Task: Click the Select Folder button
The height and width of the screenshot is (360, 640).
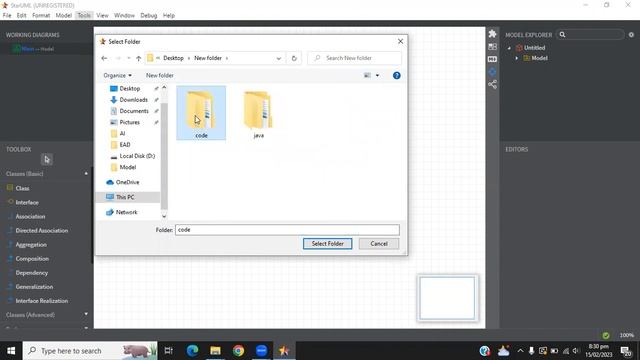Action: 327,244
